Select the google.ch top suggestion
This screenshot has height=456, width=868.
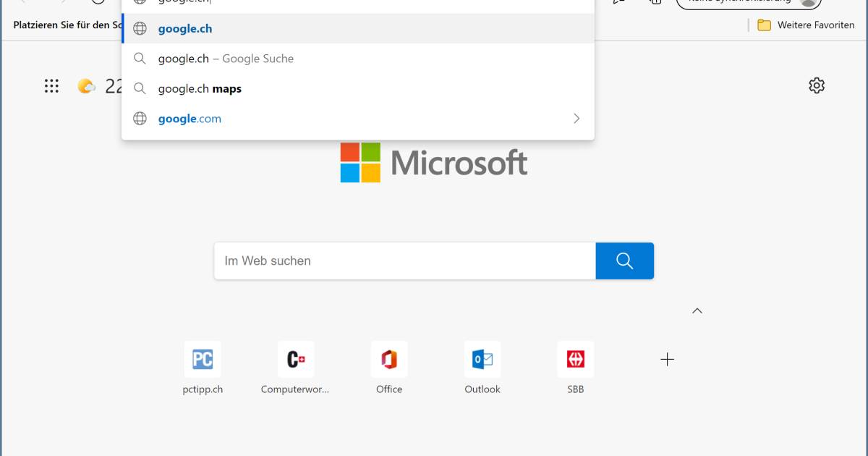tap(185, 29)
